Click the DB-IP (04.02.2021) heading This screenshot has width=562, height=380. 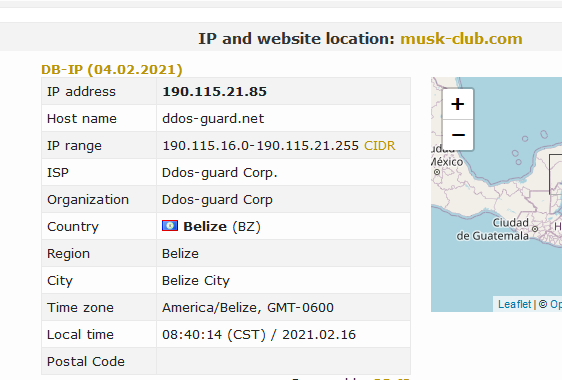pyautogui.click(x=112, y=70)
